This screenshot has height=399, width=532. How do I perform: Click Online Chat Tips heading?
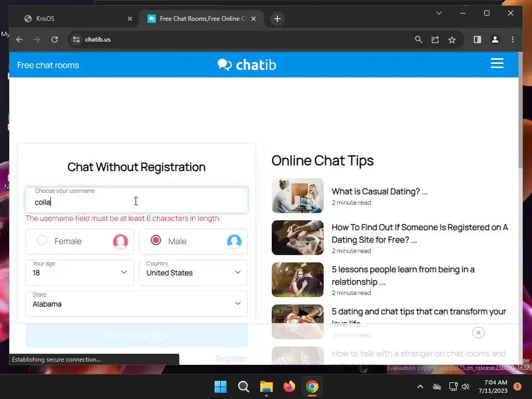322,161
